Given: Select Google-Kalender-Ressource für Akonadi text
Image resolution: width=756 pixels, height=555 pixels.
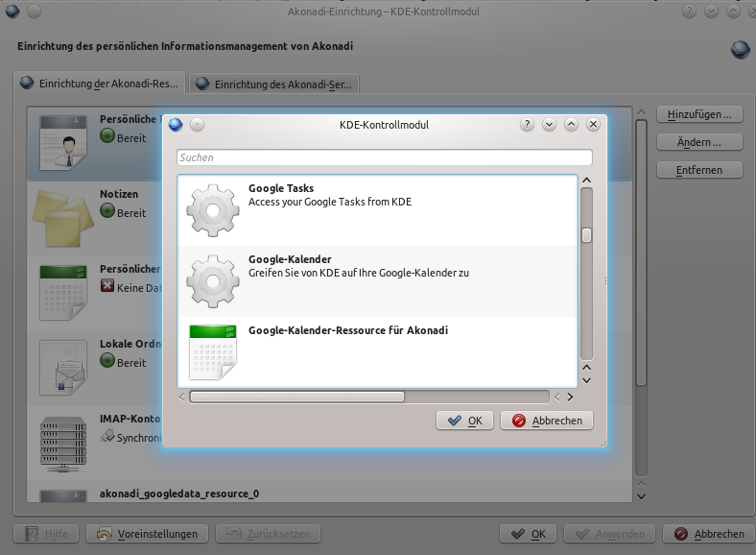Looking at the screenshot, I should (x=348, y=330).
